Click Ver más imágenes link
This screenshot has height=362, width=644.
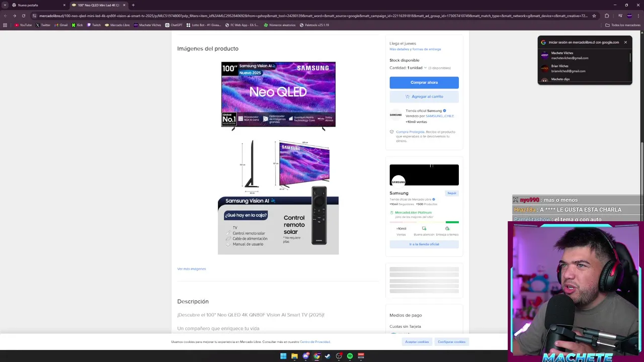click(192, 269)
